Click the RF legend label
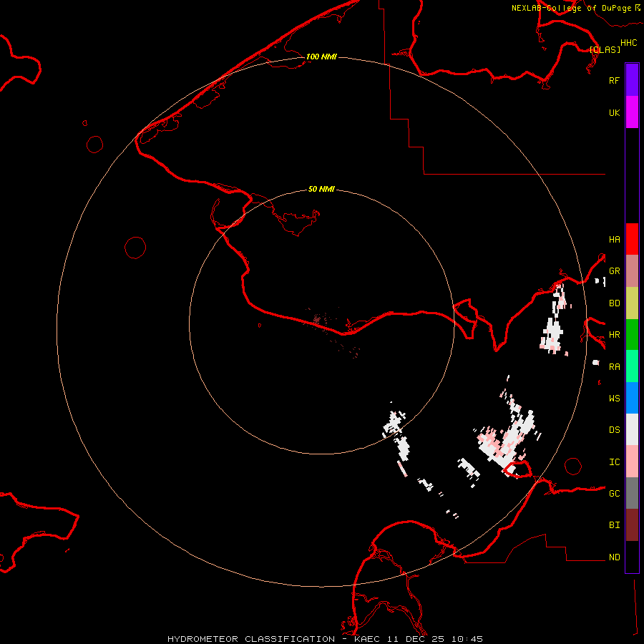644x644 pixels. [614, 80]
